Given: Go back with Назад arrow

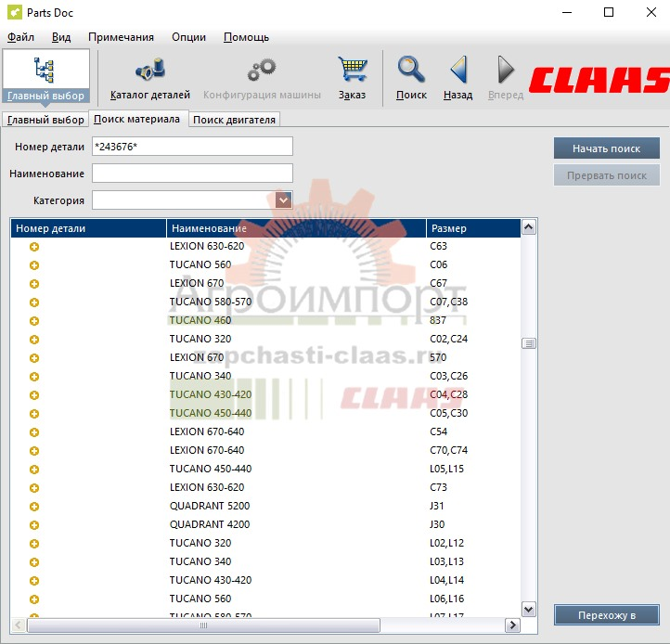Looking at the screenshot, I should pos(458,69).
